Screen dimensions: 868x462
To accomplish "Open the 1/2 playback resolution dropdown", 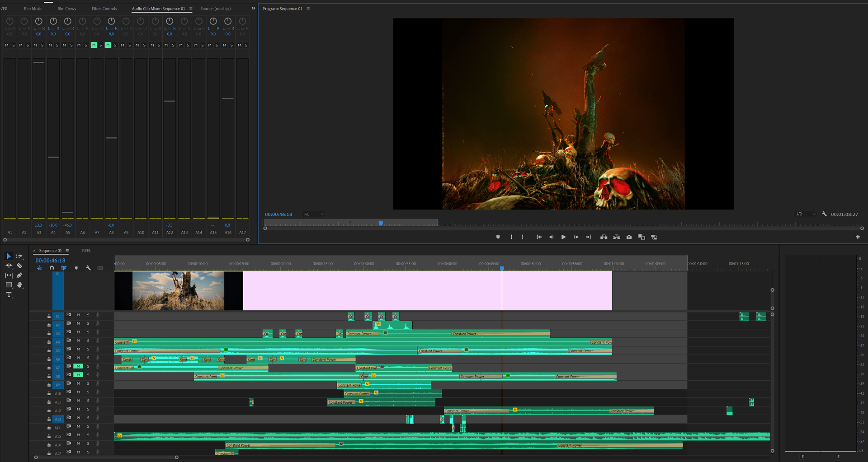I will [805, 214].
